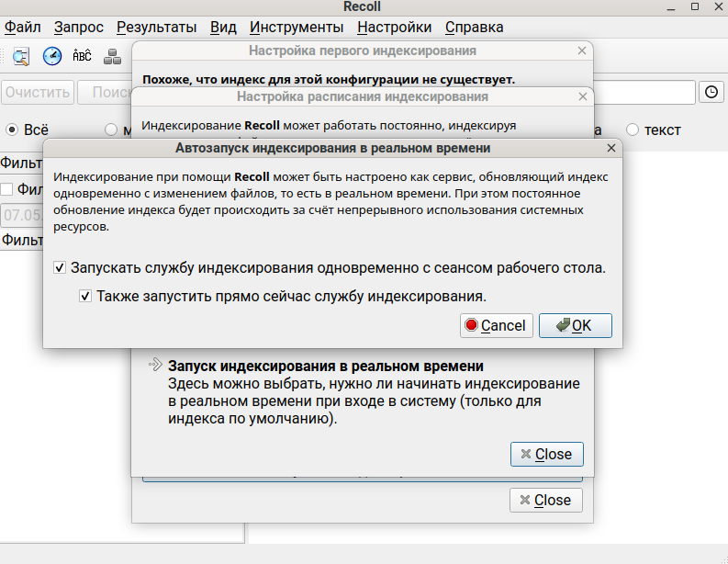Toggle 'Также запустить прямо сейчас' checkbox
This screenshot has width=728, height=564.
point(85,297)
